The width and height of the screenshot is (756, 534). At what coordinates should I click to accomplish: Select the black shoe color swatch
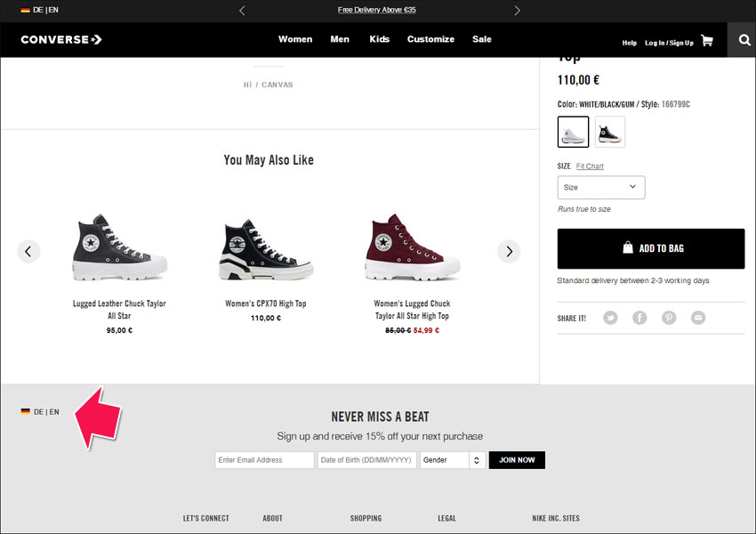click(x=610, y=132)
